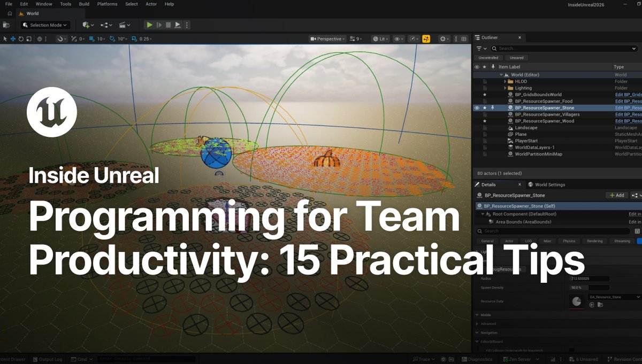
Task: Collapse the World (Editor) tree node
Action: click(501, 75)
